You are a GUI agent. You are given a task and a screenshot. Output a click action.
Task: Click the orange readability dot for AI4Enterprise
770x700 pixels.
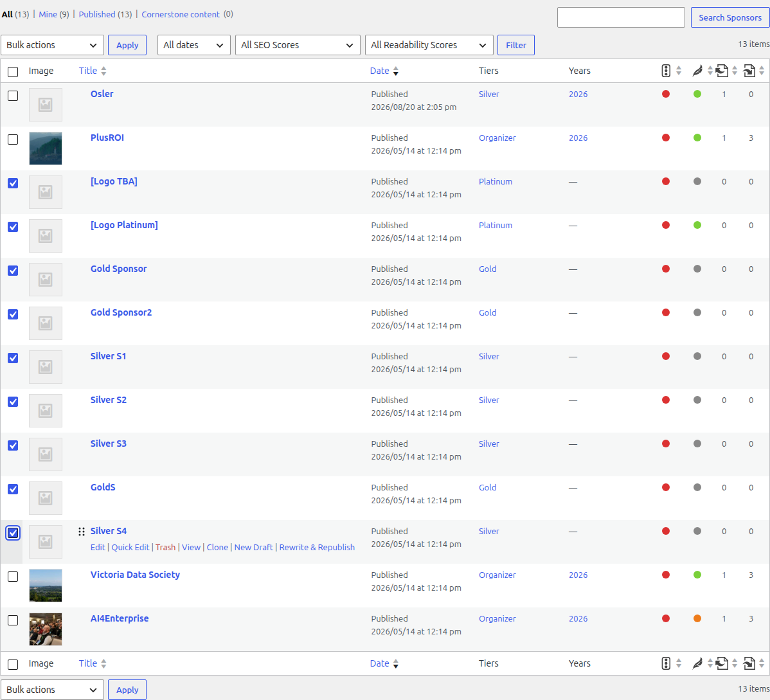(697, 618)
